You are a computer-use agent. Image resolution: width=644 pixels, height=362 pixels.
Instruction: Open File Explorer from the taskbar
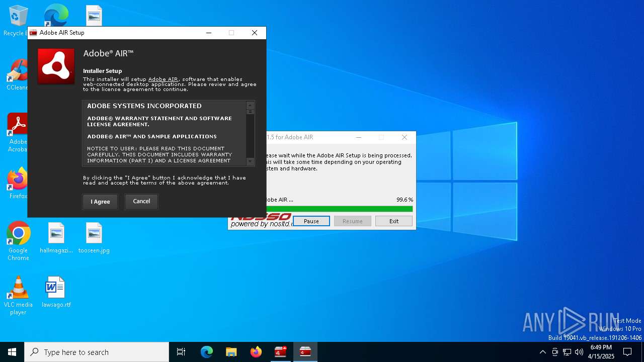click(x=231, y=352)
